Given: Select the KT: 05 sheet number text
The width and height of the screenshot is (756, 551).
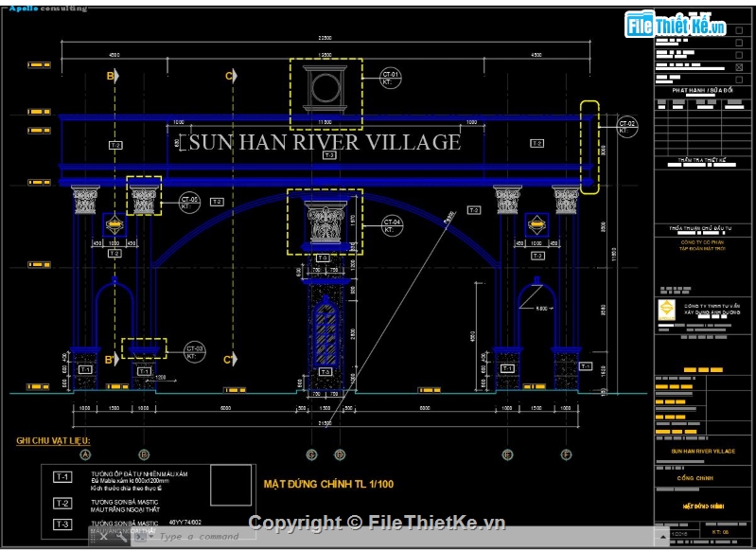Looking at the screenshot, I should (719, 532).
